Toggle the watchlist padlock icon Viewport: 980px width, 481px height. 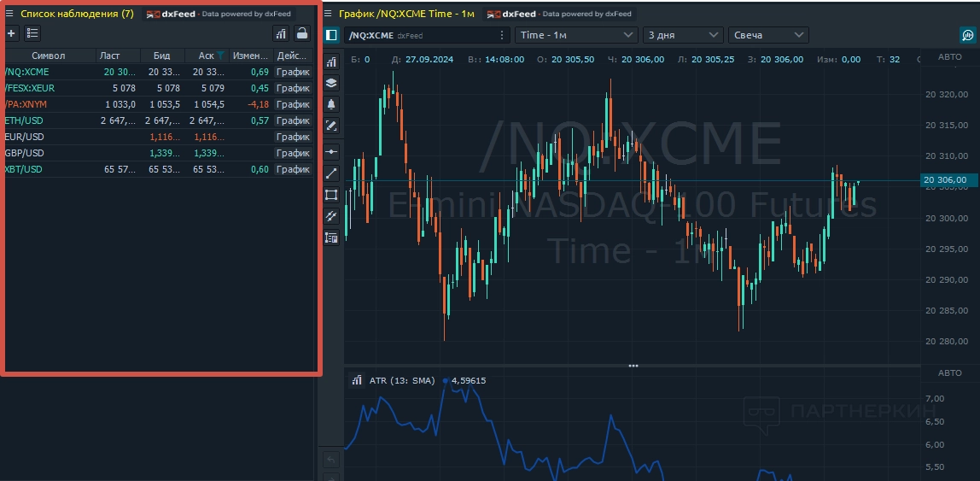click(302, 33)
